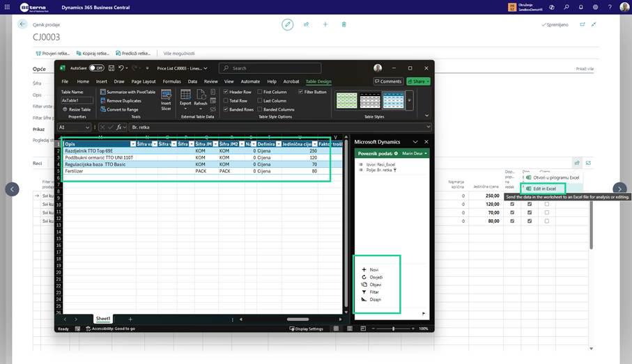Open the Home tab in Excel
Image resolution: width=632 pixels, height=364 pixels.
(83, 81)
